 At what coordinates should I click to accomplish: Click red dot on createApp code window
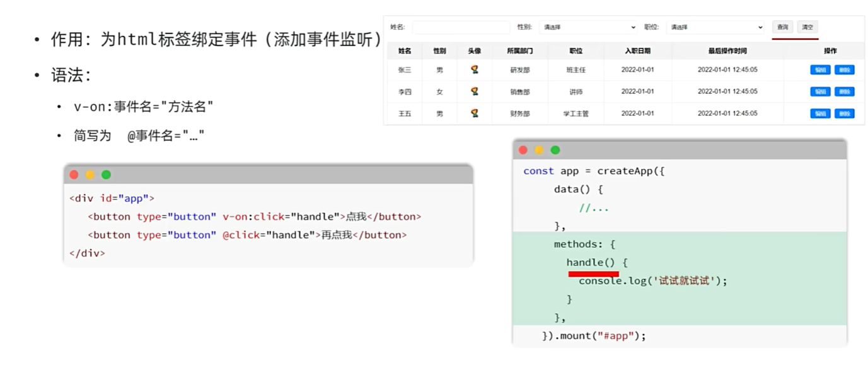523,150
